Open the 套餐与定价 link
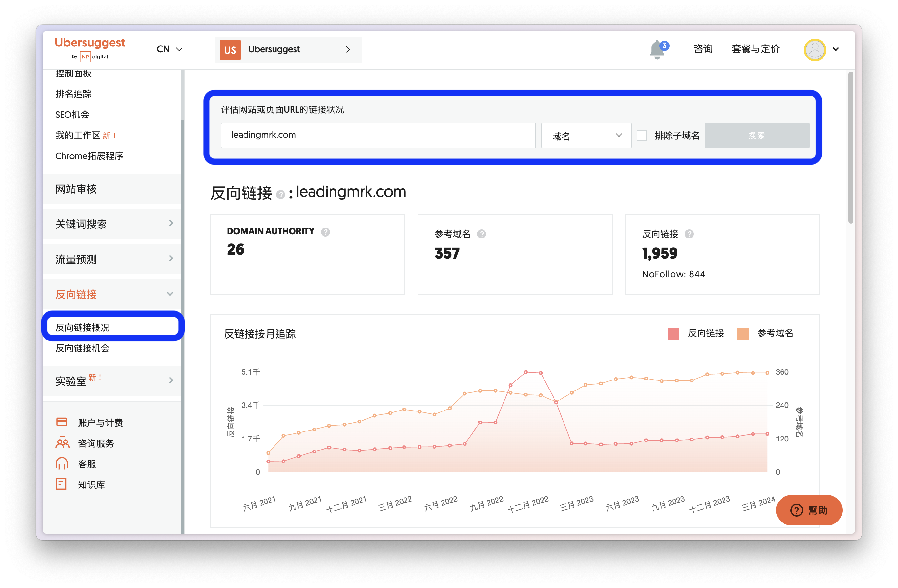 (x=755, y=49)
